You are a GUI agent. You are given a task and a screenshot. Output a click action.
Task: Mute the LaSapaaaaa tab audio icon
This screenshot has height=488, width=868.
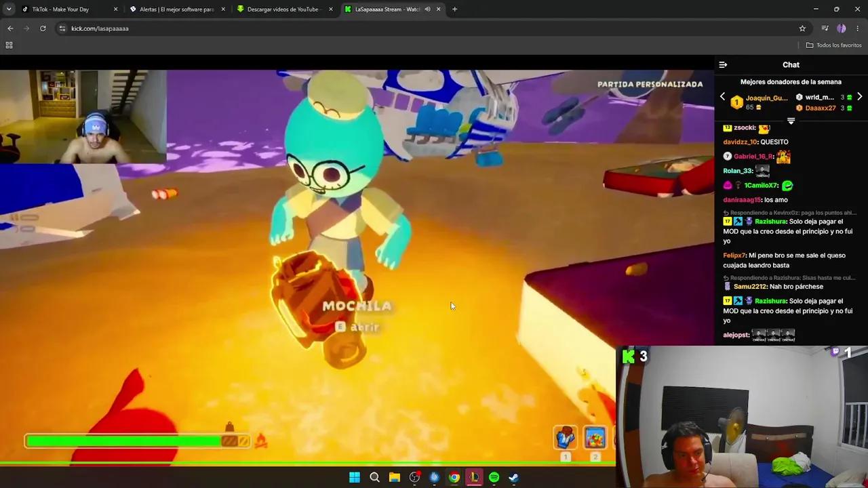click(427, 9)
